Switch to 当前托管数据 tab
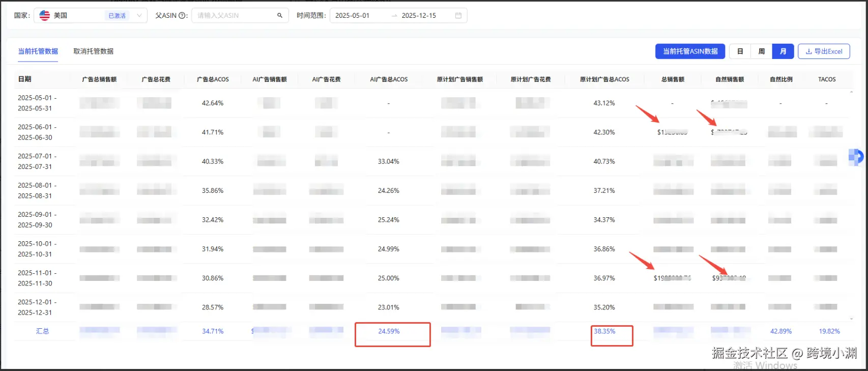Image resolution: width=868 pixels, height=371 pixels. pos(38,51)
